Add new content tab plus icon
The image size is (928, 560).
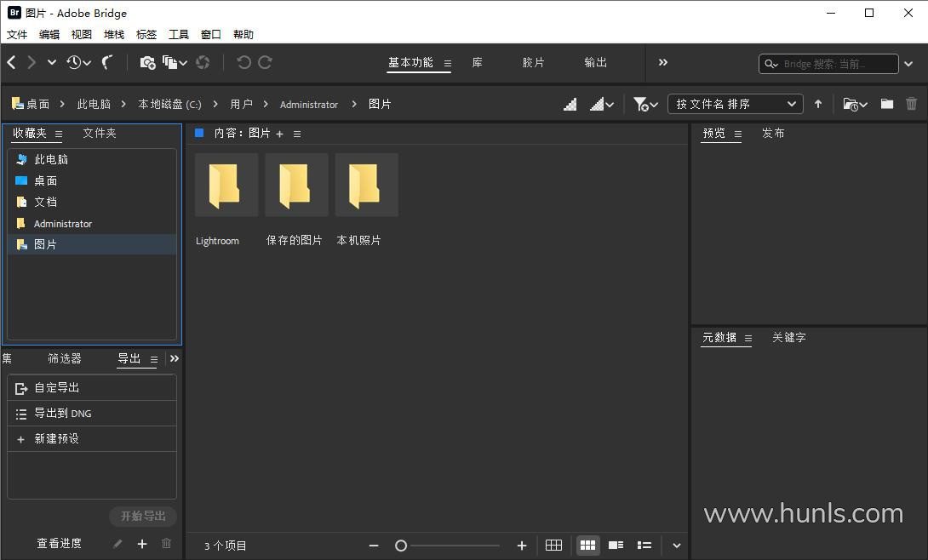[x=280, y=134]
